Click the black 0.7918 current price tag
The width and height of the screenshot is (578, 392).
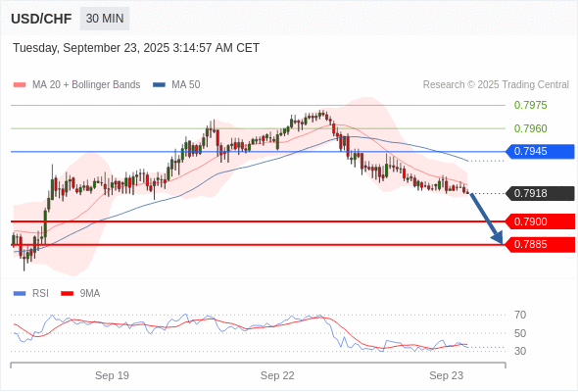point(540,193)
